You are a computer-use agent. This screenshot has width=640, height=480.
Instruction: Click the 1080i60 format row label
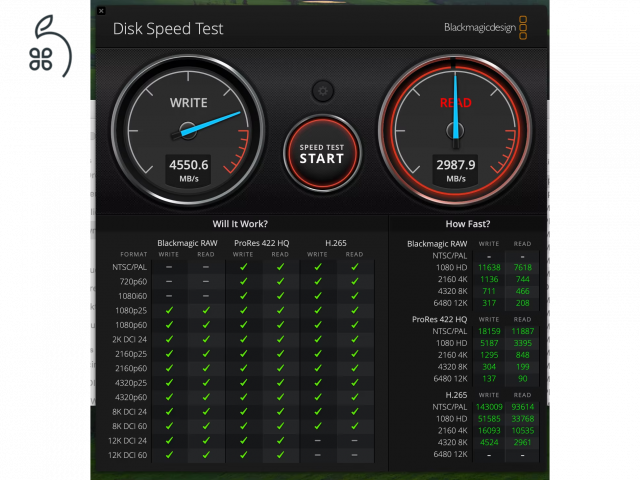tap(133, 296)
